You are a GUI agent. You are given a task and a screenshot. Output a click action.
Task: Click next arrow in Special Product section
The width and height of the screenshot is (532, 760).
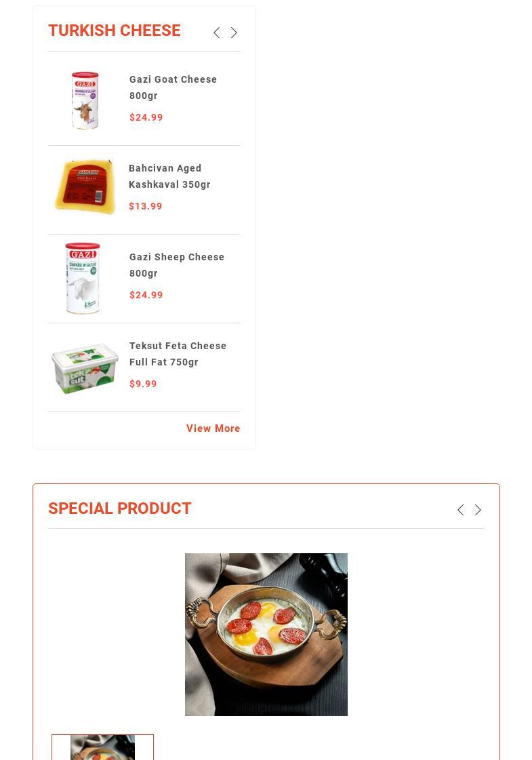click(x=478, y=510)
